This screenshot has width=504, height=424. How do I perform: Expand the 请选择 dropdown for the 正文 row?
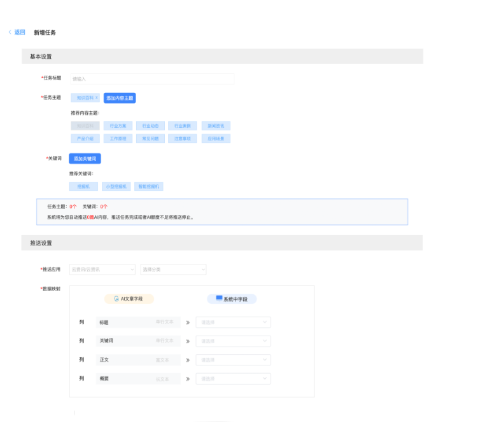[x=233, y=360]
